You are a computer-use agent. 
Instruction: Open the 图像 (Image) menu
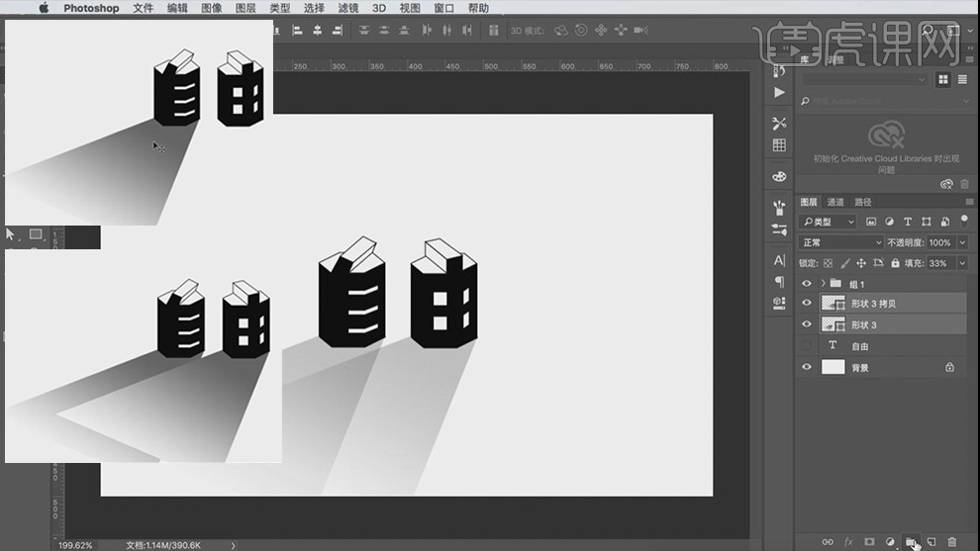pyautogui.click(x=212, y=8)
